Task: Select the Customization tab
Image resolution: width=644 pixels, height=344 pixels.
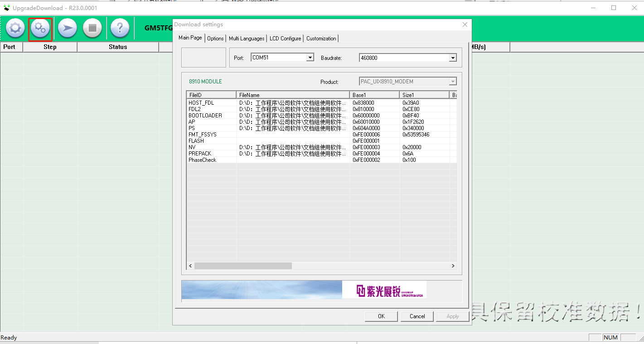Action: click(x=321, y=39)
